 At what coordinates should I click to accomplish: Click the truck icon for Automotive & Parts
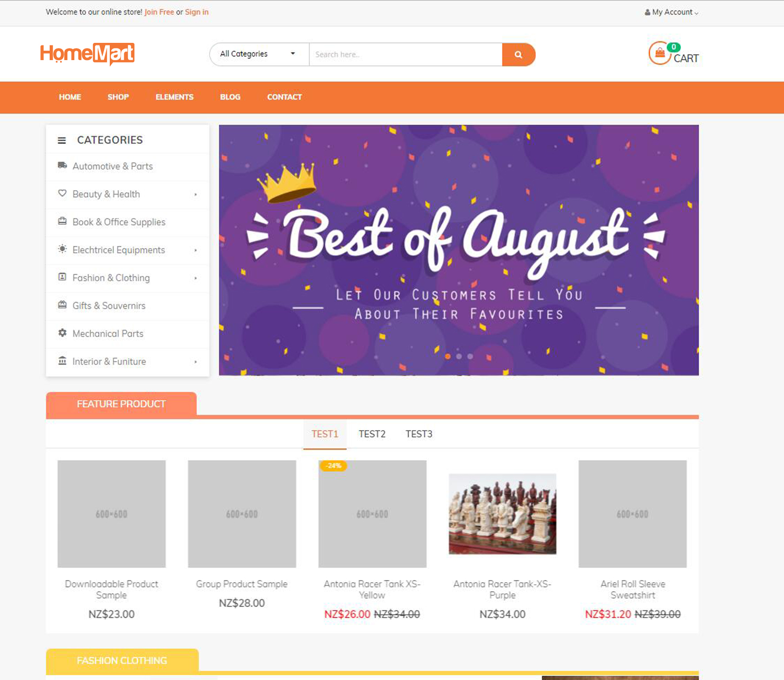pos(62,166)
